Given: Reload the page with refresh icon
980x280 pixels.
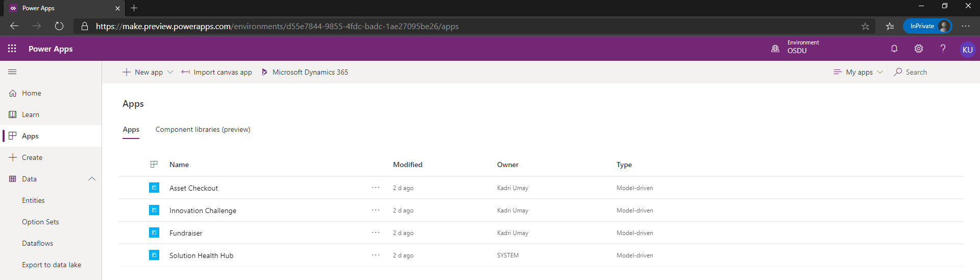Looking at the screenshot, I should click(x=59, y=26).
